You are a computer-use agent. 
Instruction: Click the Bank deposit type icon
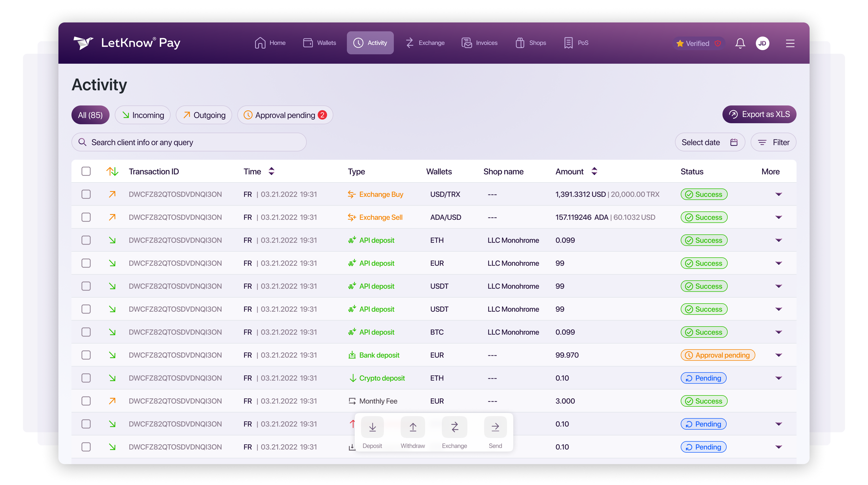[352, 355]
